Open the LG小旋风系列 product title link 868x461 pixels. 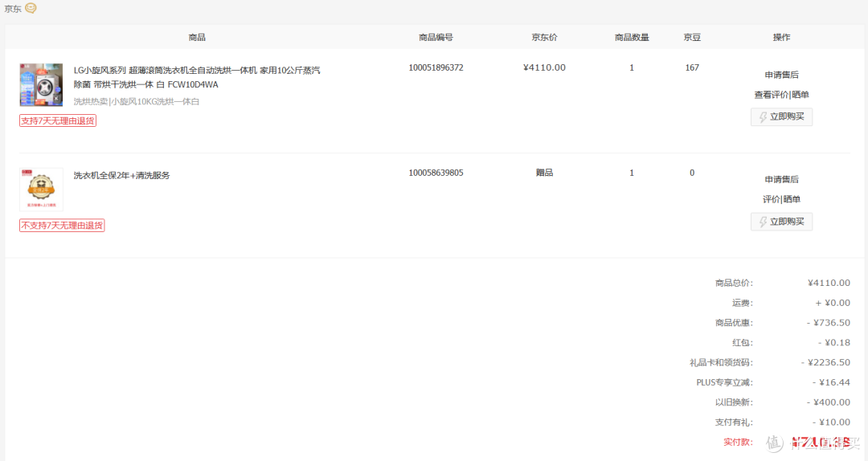197,77
